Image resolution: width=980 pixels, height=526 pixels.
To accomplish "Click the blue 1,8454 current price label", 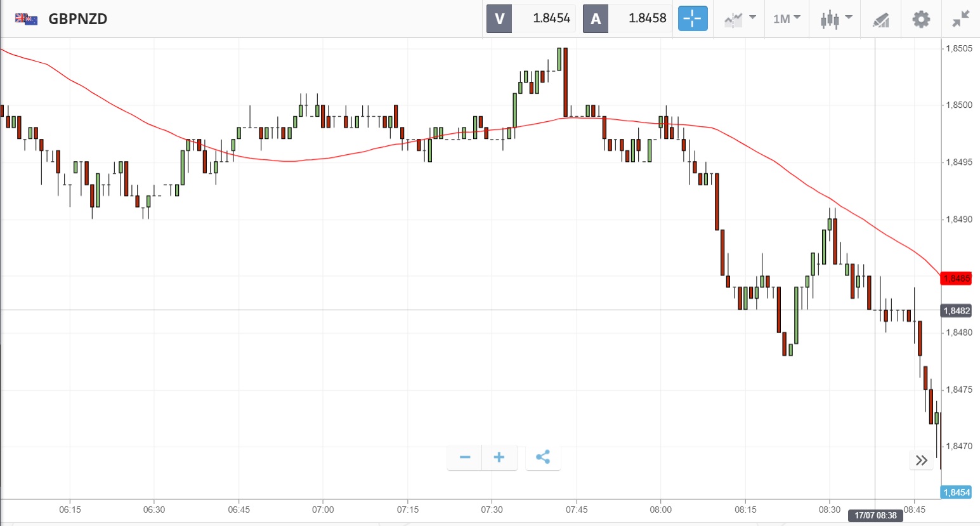I will pos(957,492).
